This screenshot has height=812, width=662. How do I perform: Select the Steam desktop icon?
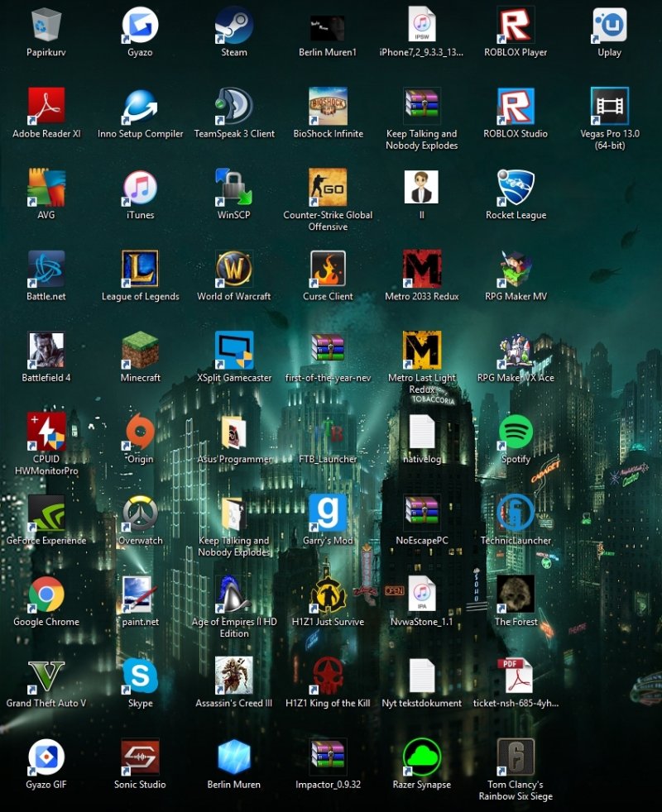pos(234,25)
